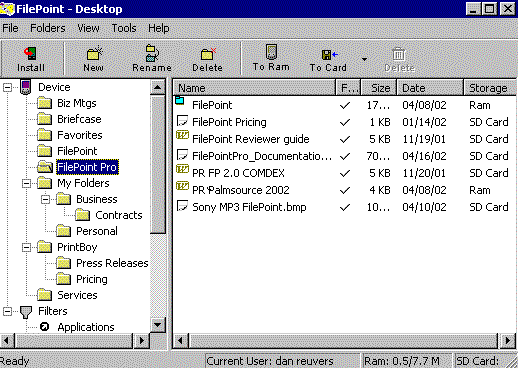Viewport: 518px width, 368px height.
Task: Move file with To Ram icon
Action: (x=271, y=52)
